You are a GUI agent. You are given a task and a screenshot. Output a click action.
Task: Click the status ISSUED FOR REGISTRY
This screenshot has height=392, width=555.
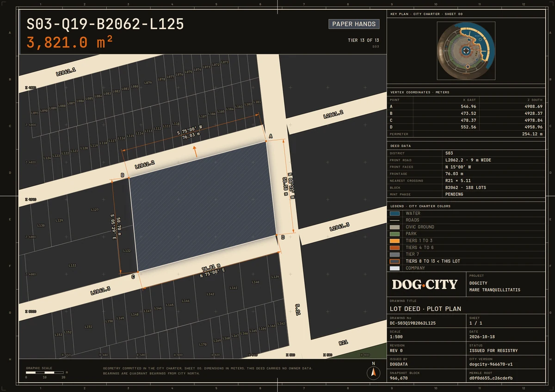point(493,350)
